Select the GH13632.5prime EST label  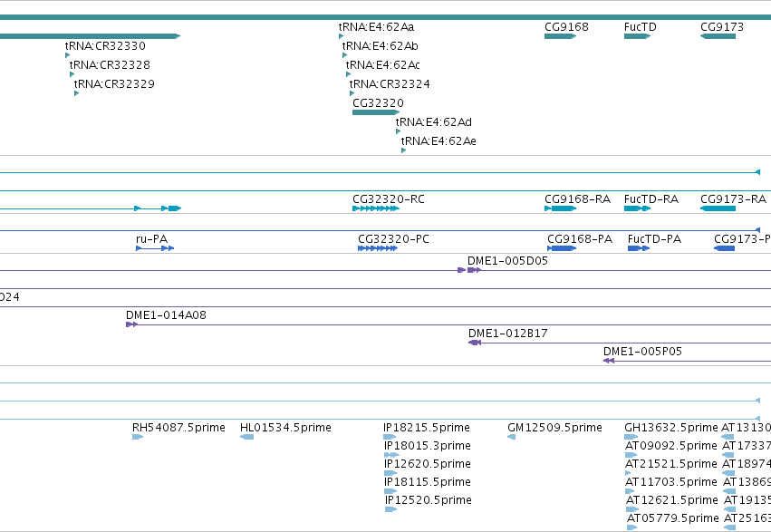point(671,428)
